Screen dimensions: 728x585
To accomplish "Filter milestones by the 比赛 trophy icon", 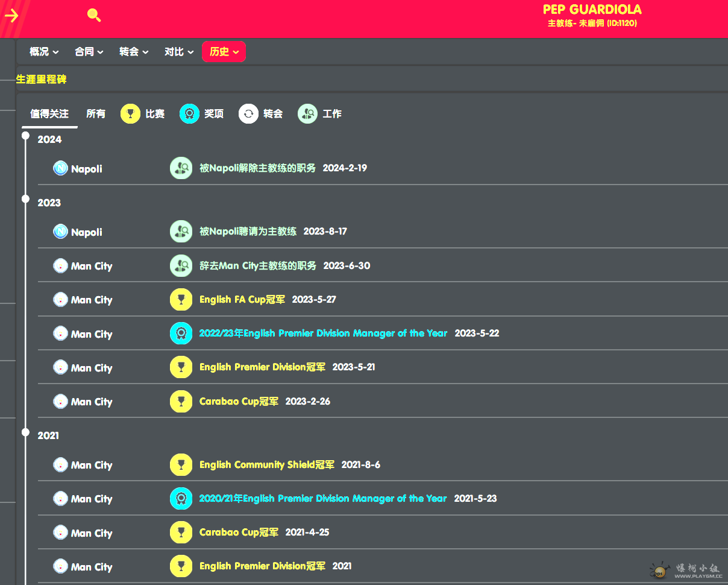I will coord(131,114).
